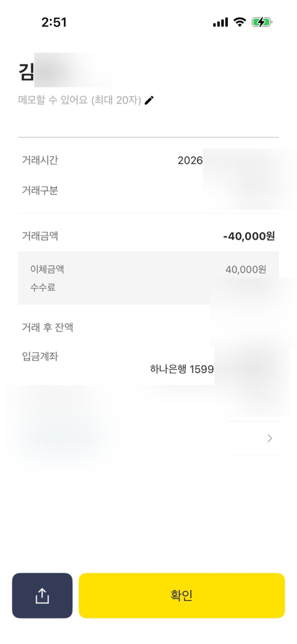Screen dimensions: 297x644
Task: Tap the bold -40,000원 amount
Action: tap(249, 236)
